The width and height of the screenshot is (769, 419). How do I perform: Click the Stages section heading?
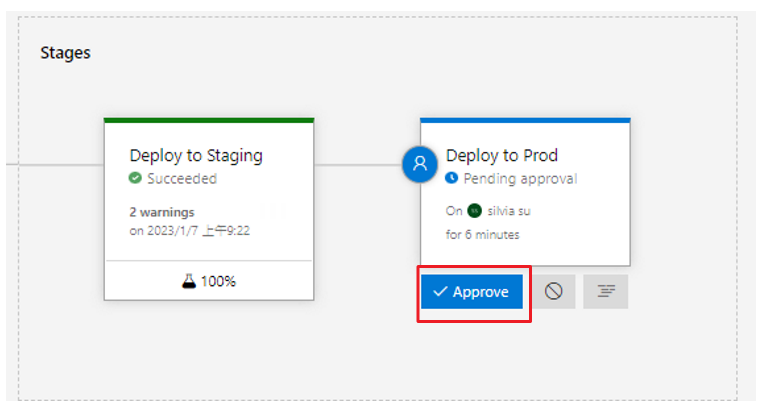[65, 53]
